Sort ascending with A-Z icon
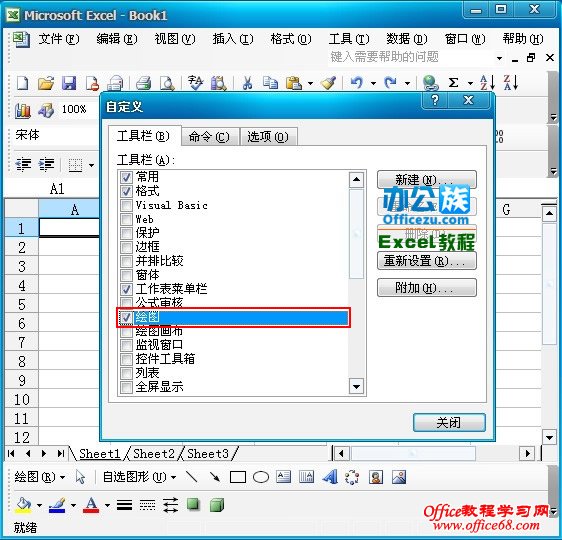 click(487, 83)
